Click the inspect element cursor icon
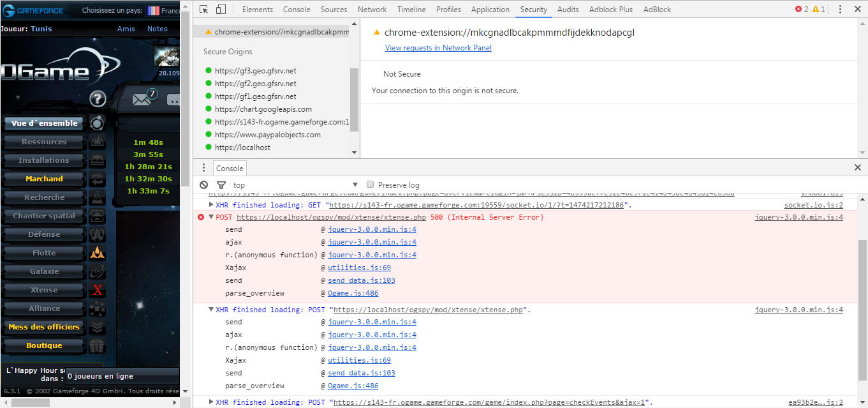Screen dimensions: 868x408 tap(204, 10)
